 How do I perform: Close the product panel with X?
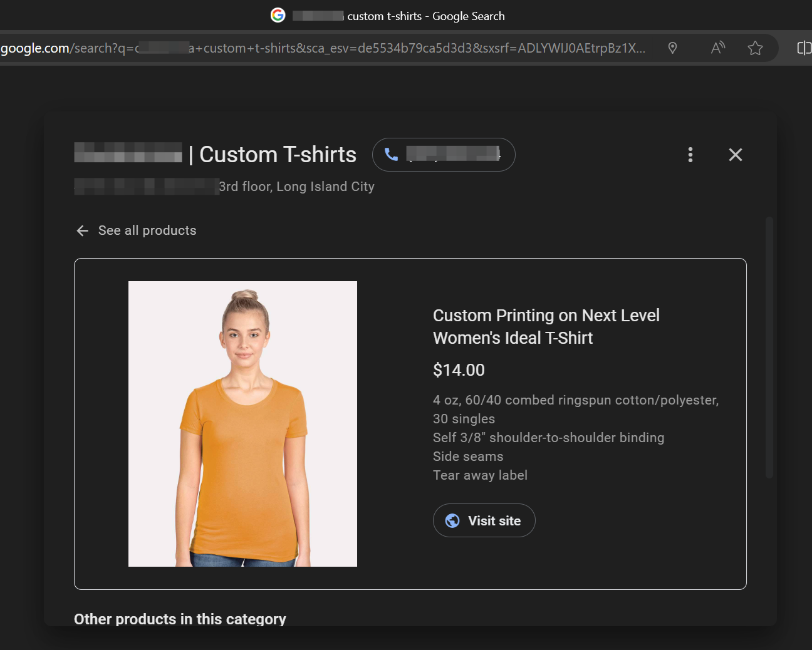736,155
